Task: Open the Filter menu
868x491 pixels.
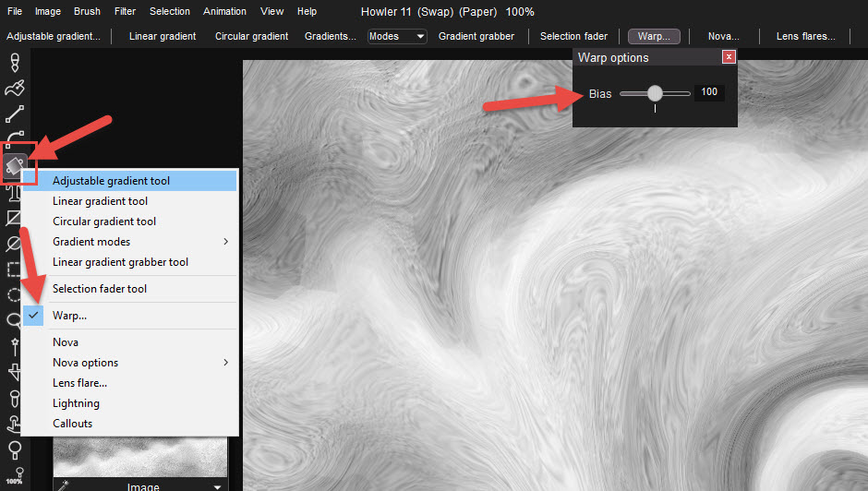Action: pyautogui.click(x=125, y=11)
